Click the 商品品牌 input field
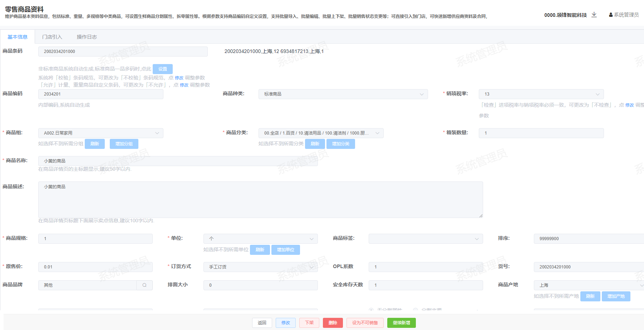This screenshot has width=644, height=330. pos(88,285)
